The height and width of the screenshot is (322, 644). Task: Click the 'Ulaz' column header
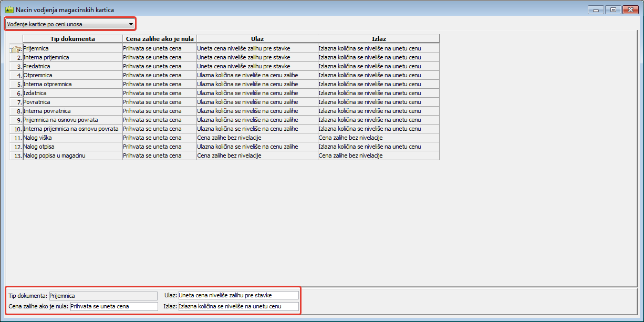[257, 39]
